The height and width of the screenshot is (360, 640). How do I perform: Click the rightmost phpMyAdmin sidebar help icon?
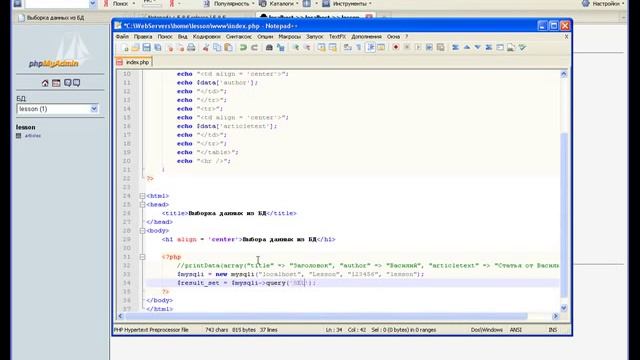[x=76, y=83]
